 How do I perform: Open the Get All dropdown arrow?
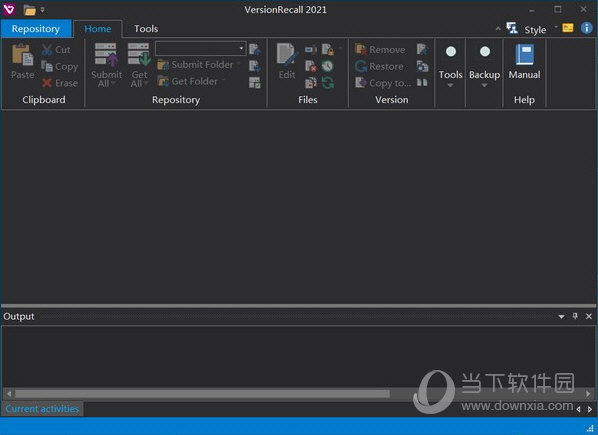point(146,83)
